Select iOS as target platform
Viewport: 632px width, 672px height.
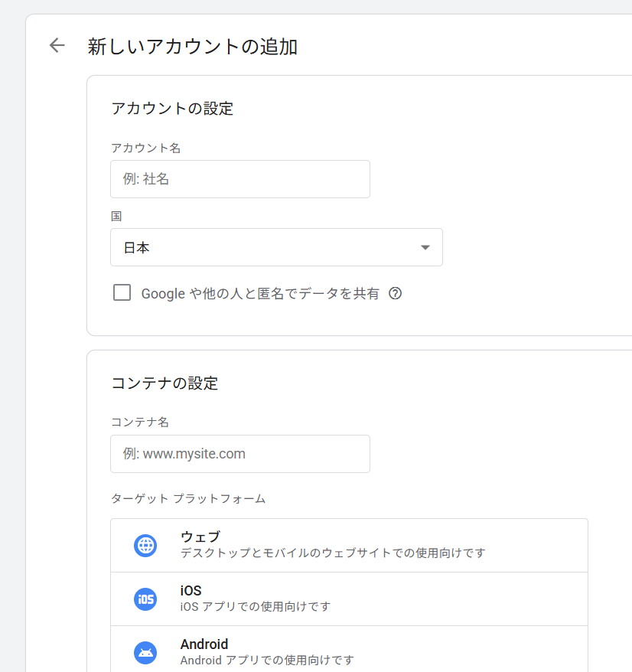tap(349, 599)
